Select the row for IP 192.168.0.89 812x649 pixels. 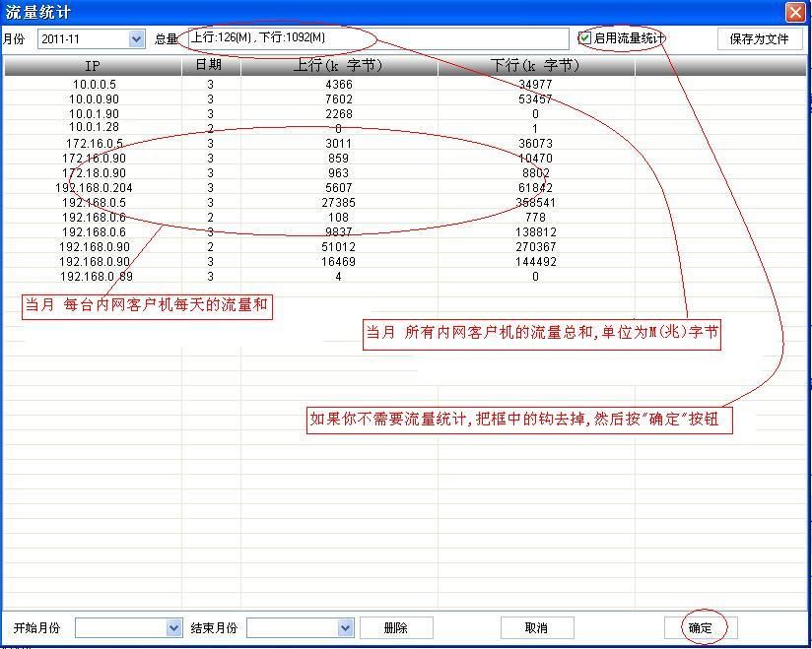(93, 277)
